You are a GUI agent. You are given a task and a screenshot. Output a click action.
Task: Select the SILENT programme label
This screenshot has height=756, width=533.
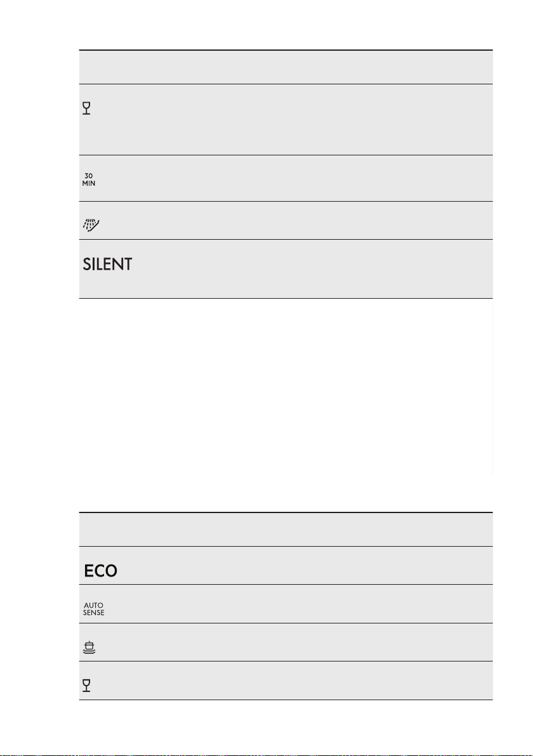coord(108,264)
